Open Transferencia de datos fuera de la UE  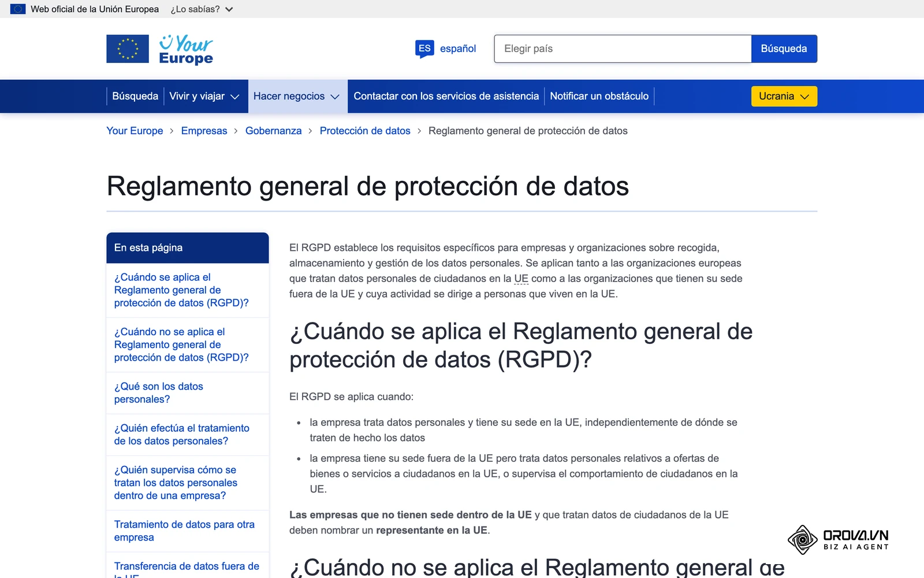187,569
